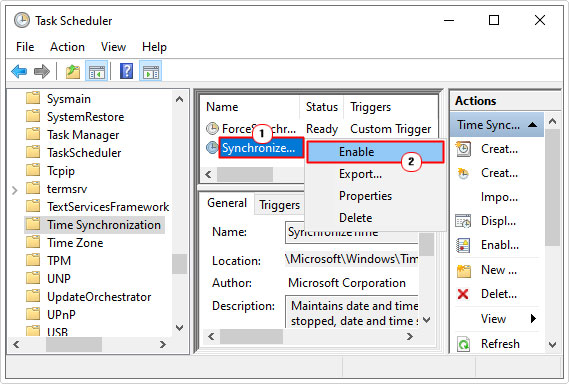Select the Task Manager folder
569x384 pixels.
(83, 135)
